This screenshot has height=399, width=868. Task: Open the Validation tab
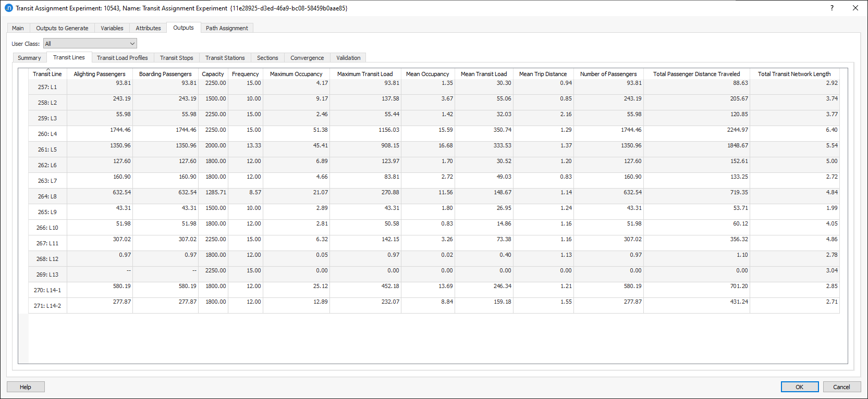pyautogui.click(x=348, y=58)
